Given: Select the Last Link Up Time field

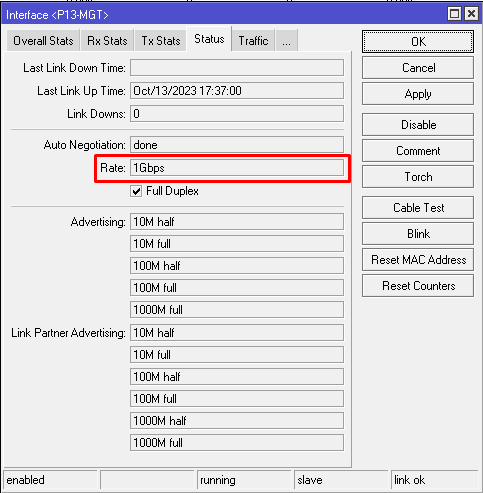Looking at the screenshot, I should tap(237, 91).
